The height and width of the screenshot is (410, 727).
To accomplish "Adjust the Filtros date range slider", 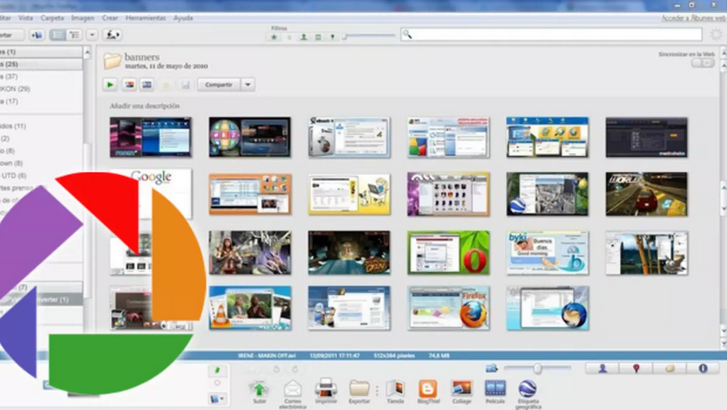I will coord(369,36).
